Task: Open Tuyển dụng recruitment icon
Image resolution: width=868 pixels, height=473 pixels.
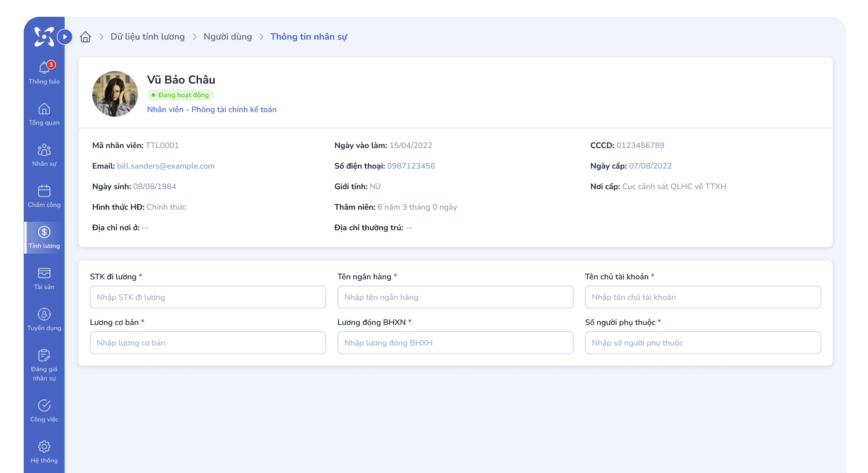Action: (44, 314)
